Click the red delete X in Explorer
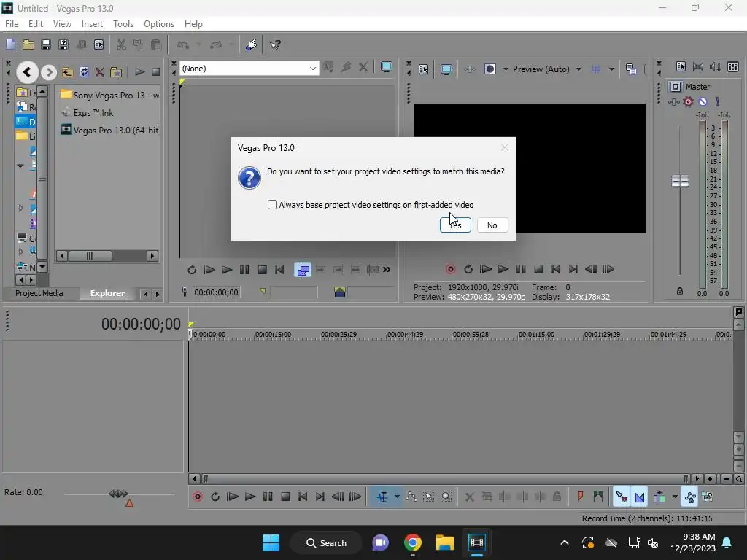Screen dimensions: 747x560 coord(99,72)
